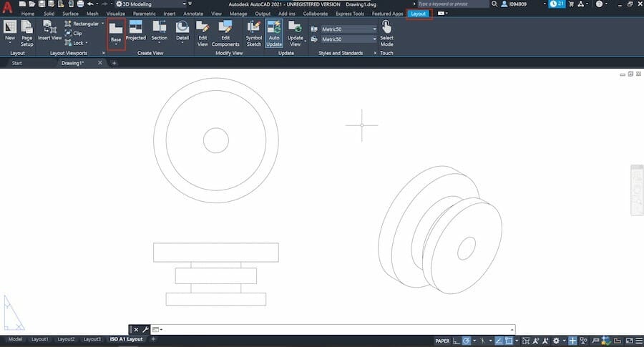
Task: Expand the command line history arrow
Action: point(512,329)
